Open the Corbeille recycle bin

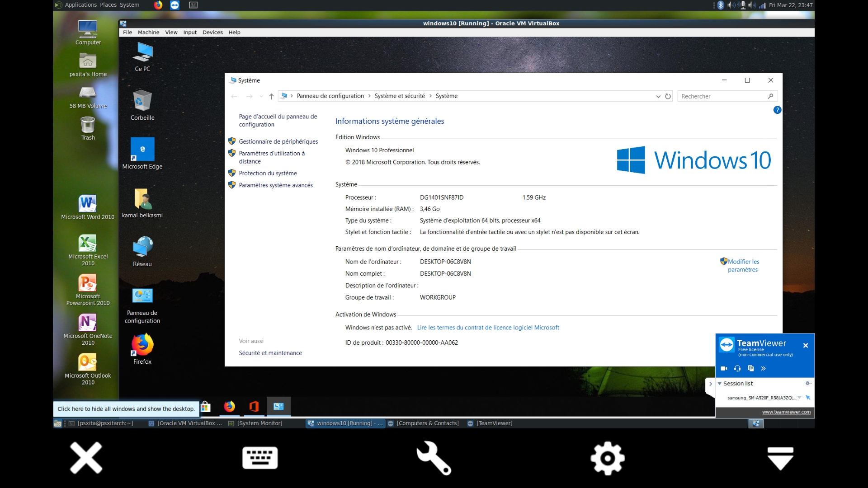point(142,105)
